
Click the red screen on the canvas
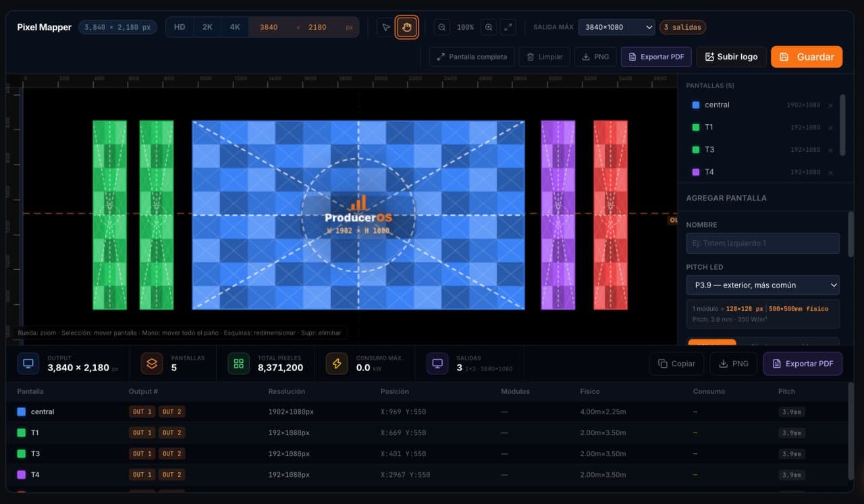coord(610,215)
